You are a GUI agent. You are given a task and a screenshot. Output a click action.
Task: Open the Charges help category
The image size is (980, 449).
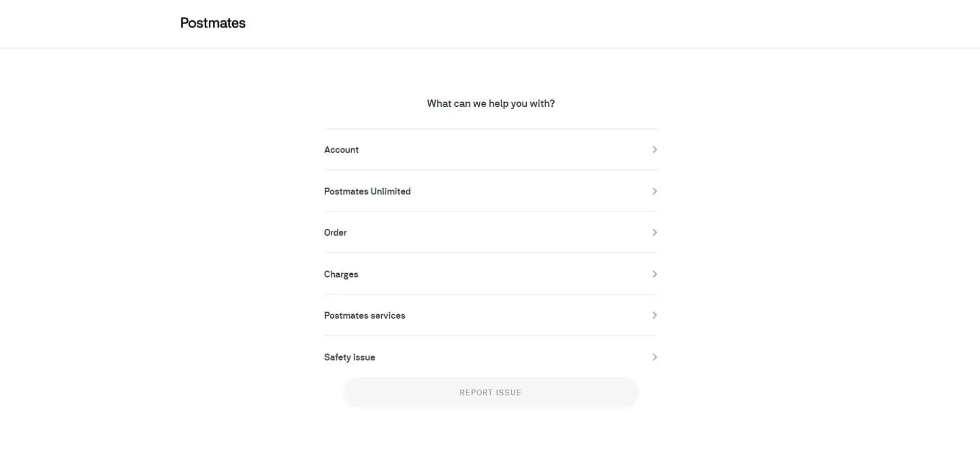tap(341, 274)
